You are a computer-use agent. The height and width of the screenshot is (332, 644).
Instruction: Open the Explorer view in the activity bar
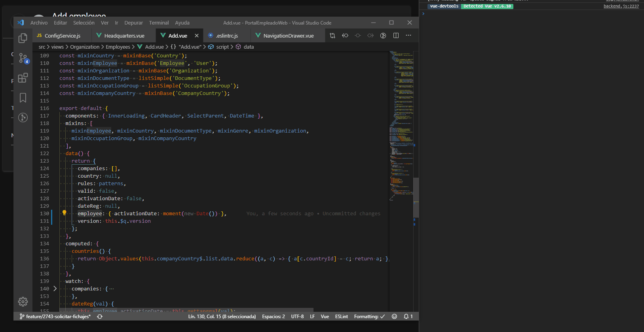[23, 38]
